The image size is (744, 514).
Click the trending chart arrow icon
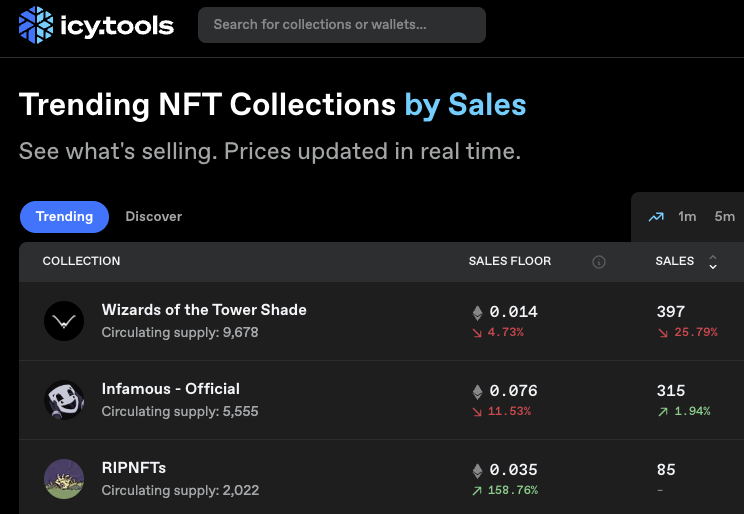click(656, 217)
